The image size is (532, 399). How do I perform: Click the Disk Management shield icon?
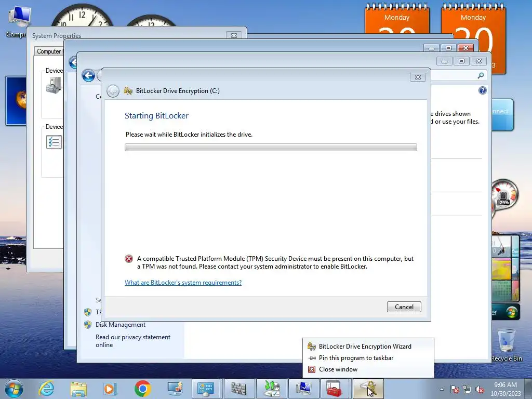coord(88,325)
